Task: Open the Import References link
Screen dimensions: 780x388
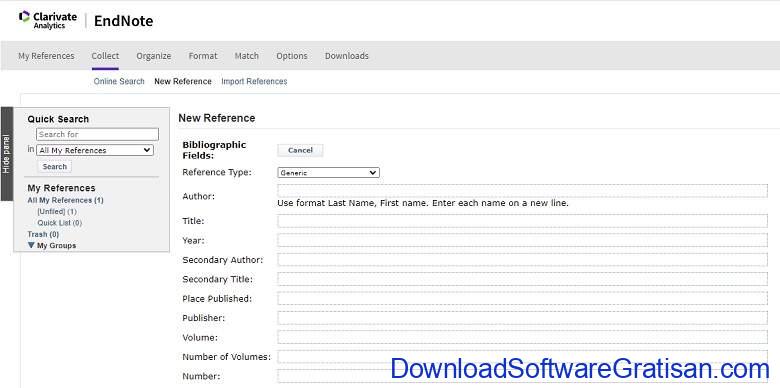Action: coord(254,81)
